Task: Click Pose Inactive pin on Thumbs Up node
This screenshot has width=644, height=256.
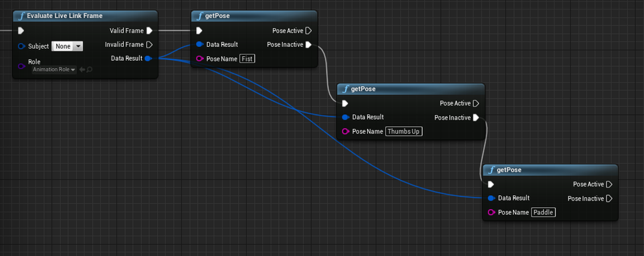Action: coord(475,118)
